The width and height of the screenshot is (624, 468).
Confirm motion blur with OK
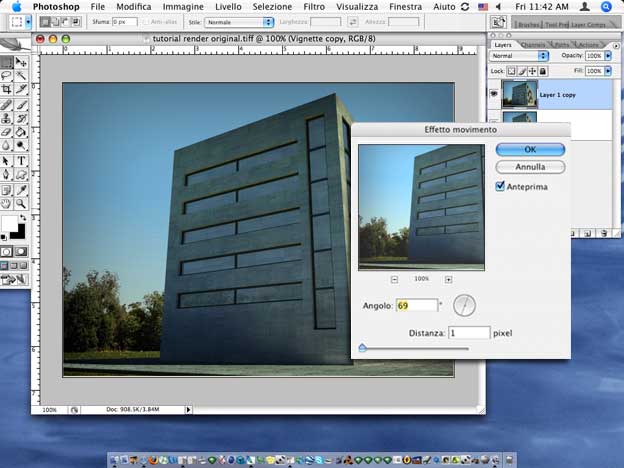[x=530, y=149]
